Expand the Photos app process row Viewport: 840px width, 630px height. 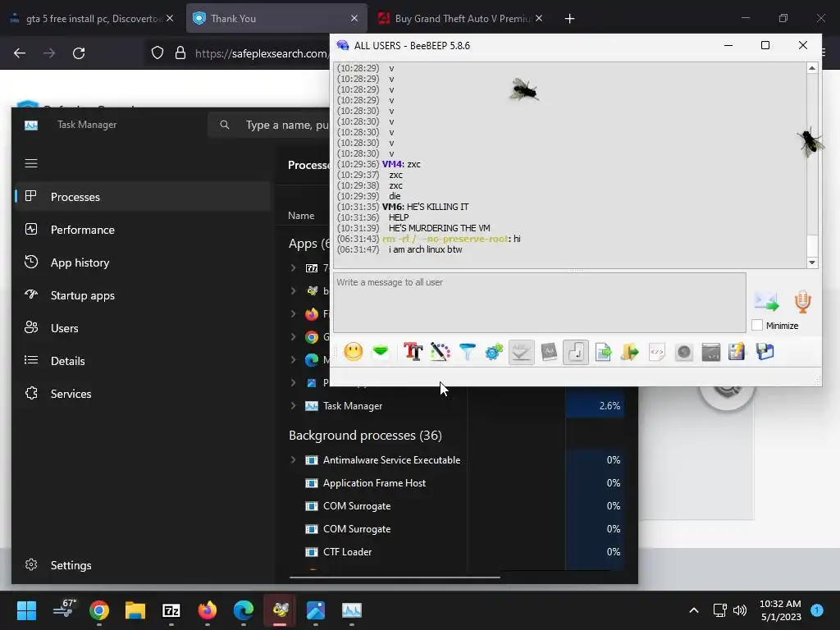pyautogui.click(x=293, y=382)
